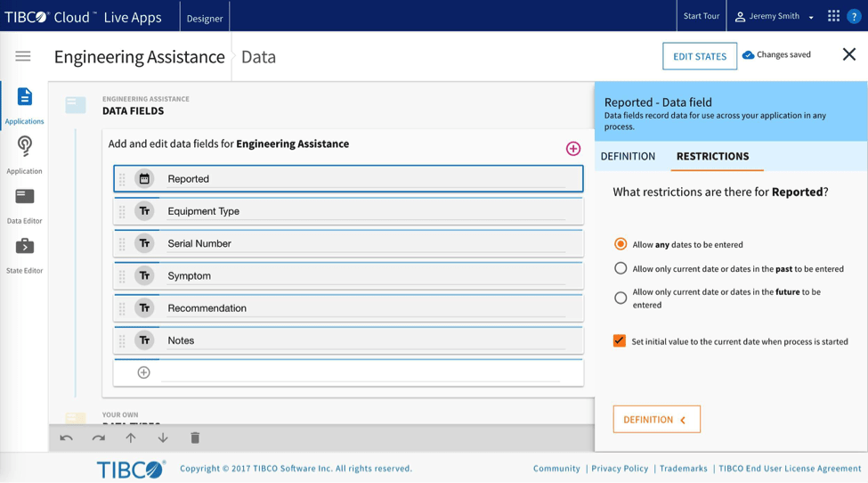Open the Trademarks link
Screen dimensions: 868x483
coord(683,468)
